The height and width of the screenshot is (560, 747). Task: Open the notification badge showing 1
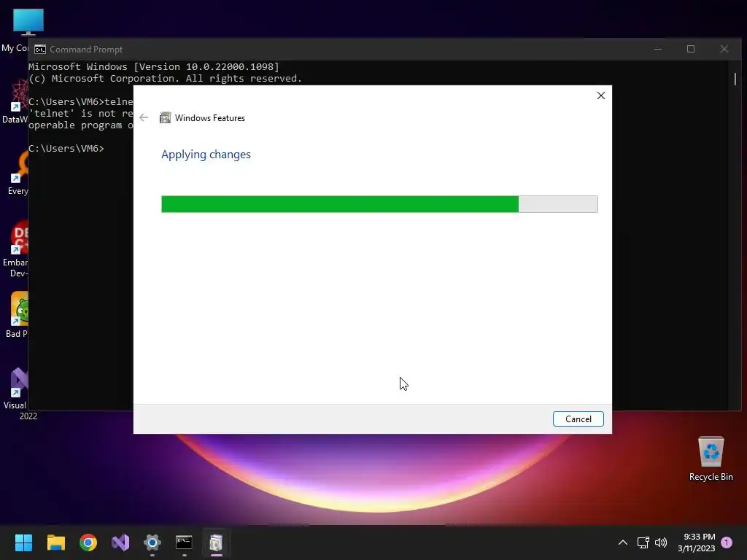click(x=727, y=542)
